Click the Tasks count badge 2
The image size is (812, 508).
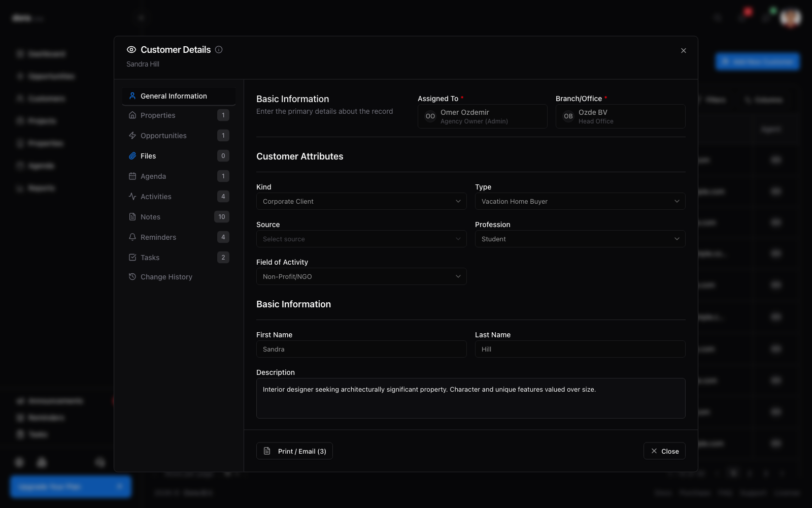[x=223, y=258]
